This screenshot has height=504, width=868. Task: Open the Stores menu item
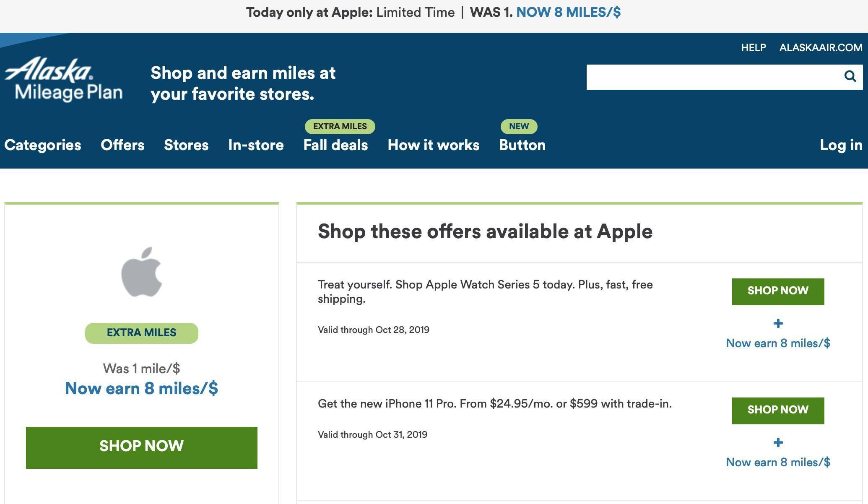(x=186, y=145)
